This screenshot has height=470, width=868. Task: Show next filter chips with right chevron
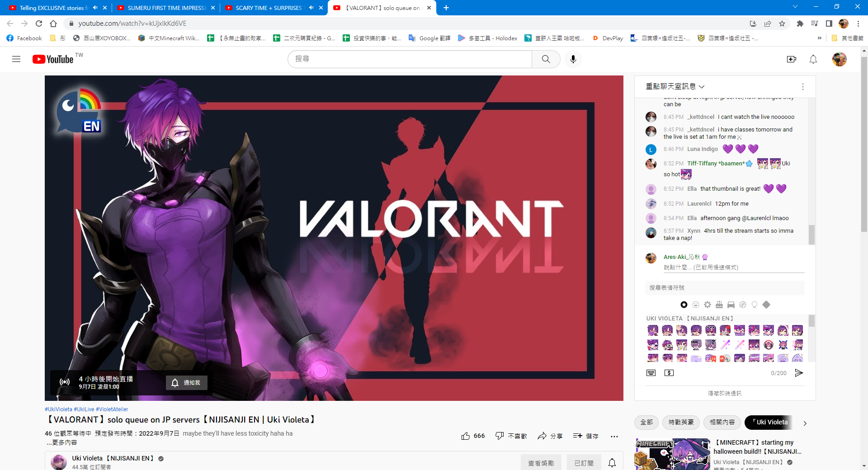(x=805, y=423)
